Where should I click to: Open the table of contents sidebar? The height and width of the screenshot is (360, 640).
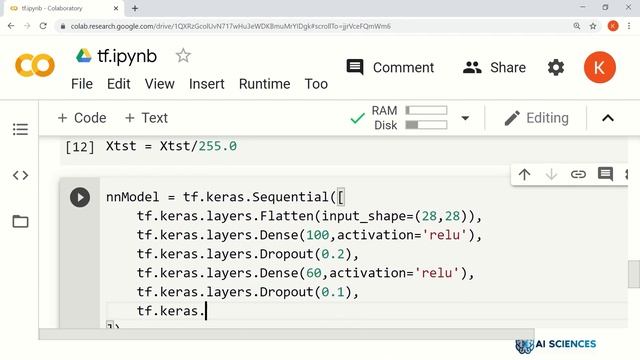coord(20,129)
